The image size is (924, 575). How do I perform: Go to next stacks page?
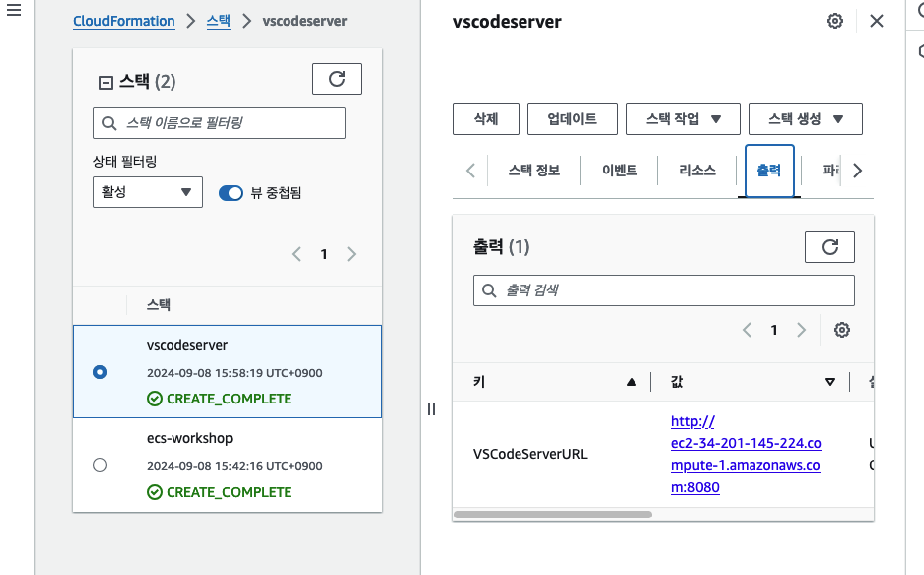coord(352,254)
